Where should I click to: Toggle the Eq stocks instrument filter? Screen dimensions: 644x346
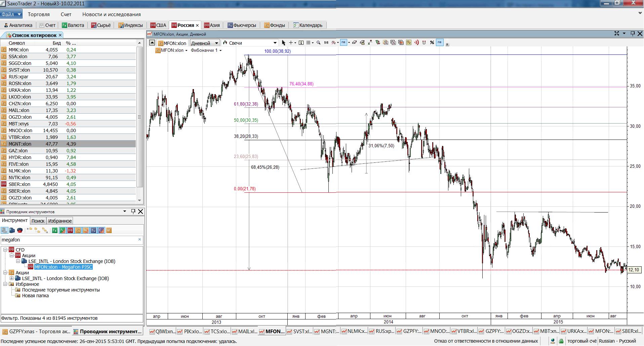78,230
